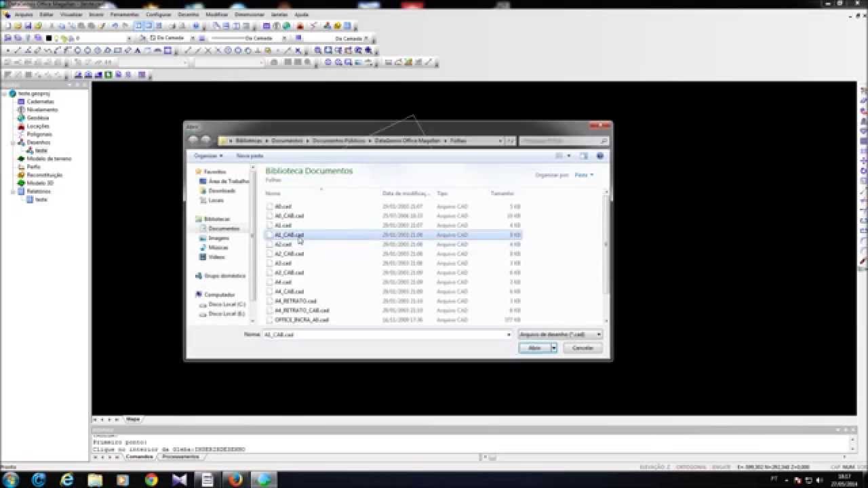The width and height of the screenshot is (868, 488).
Task: Open the Visualizar menu
Action: point(71,14)
